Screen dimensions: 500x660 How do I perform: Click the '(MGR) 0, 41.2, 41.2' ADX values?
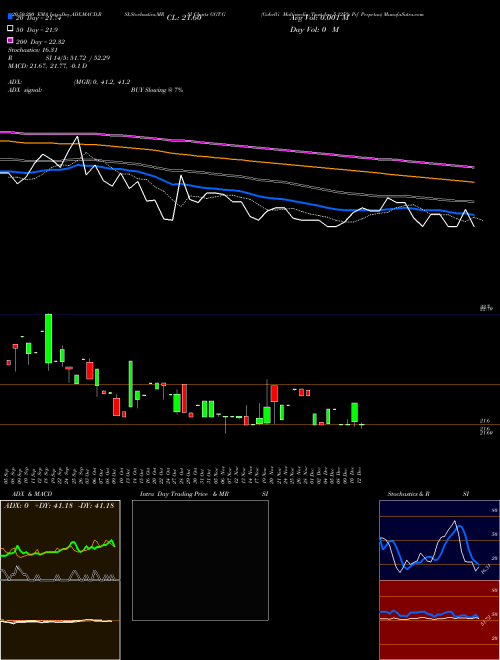point(102,82)
